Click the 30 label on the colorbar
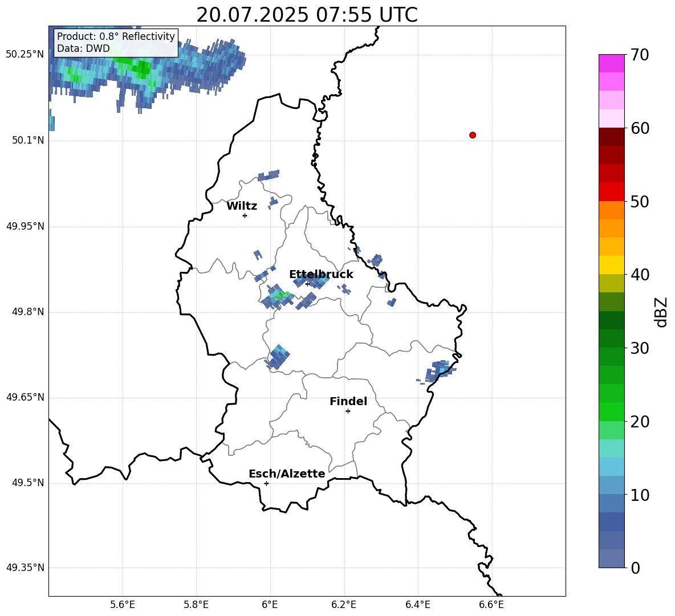 coord(640,348)
